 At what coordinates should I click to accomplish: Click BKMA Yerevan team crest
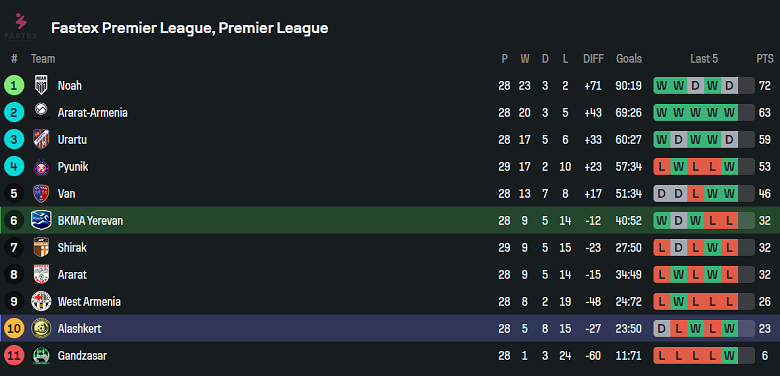pos(41,220)
